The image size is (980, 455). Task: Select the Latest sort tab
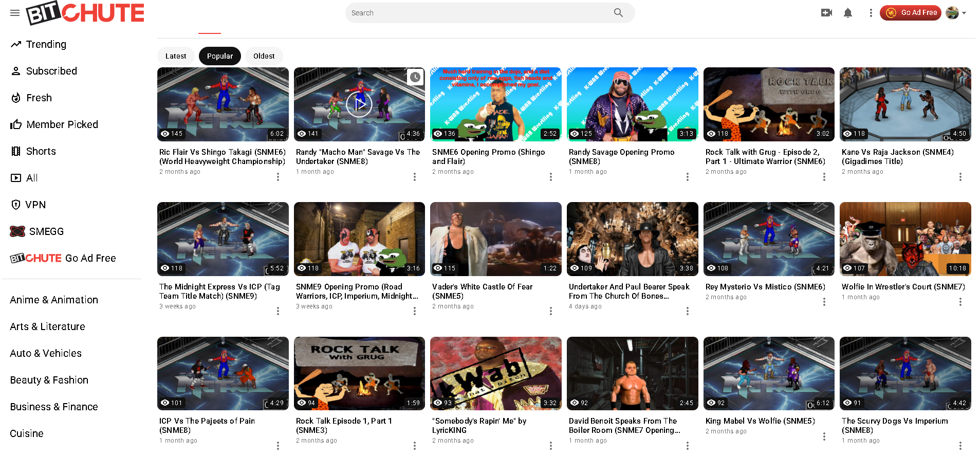pos(176,56)
